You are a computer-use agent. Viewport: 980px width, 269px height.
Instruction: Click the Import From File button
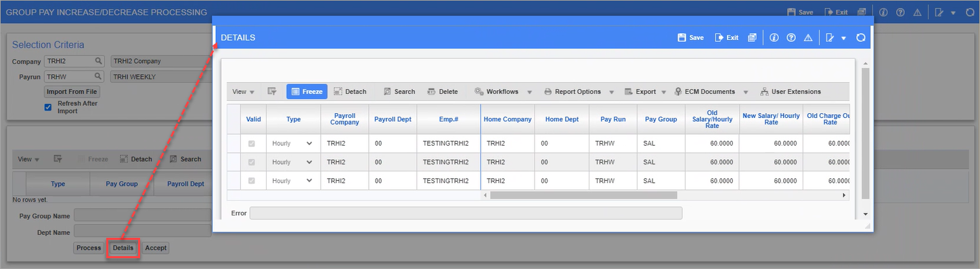(72, 91)
